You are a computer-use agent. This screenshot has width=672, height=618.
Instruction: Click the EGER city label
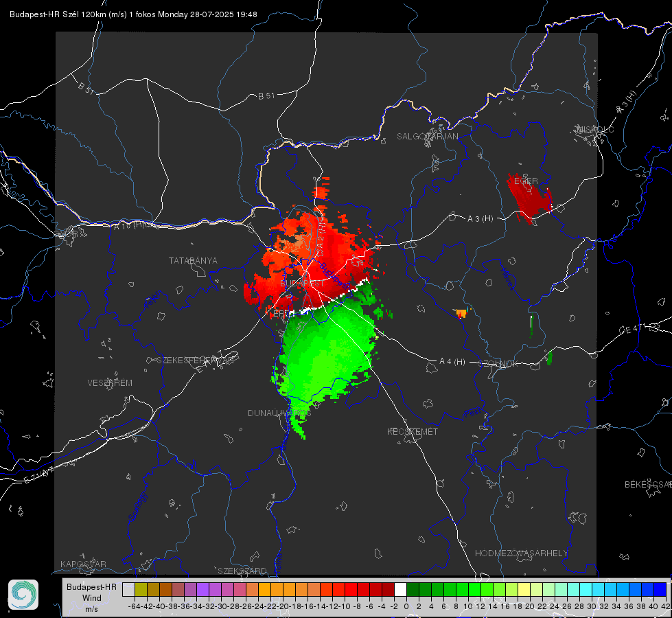point(526,181)
